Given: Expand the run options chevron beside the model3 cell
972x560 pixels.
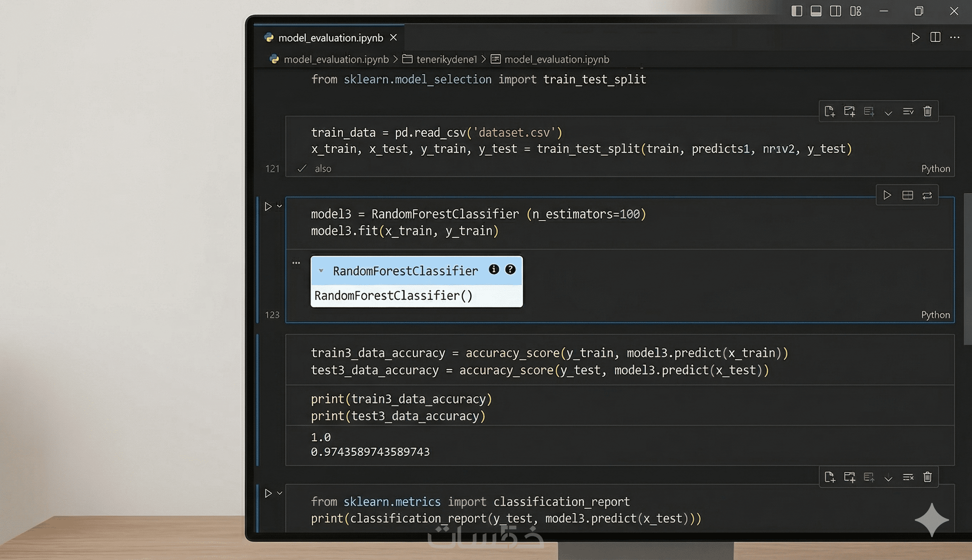Looking at the screenshot, I should (279, 206).
